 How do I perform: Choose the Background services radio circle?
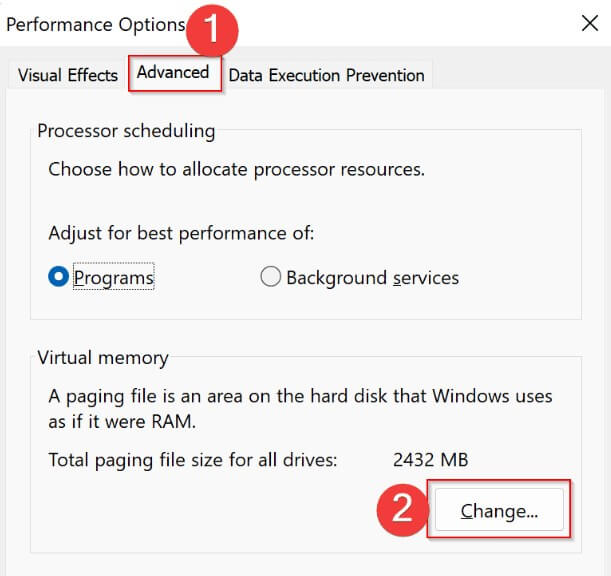pos(270,277)
